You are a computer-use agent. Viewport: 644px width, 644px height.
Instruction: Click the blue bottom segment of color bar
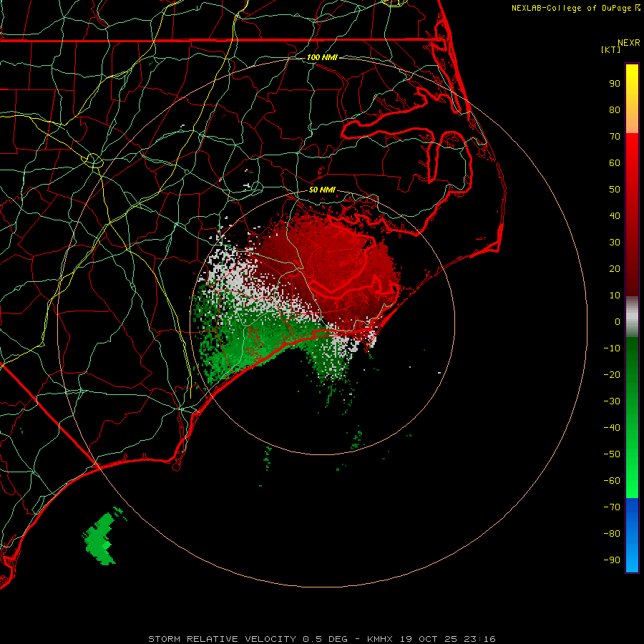coord(632,535)
